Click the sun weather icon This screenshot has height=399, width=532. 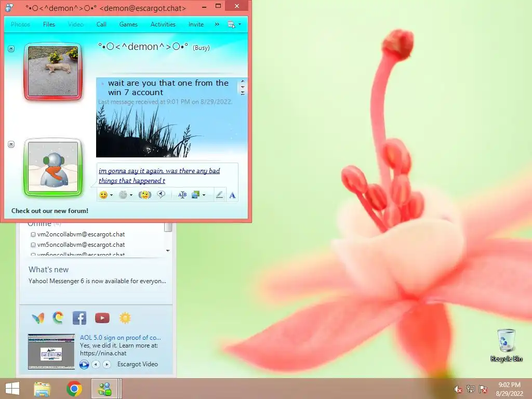point(125,318)
